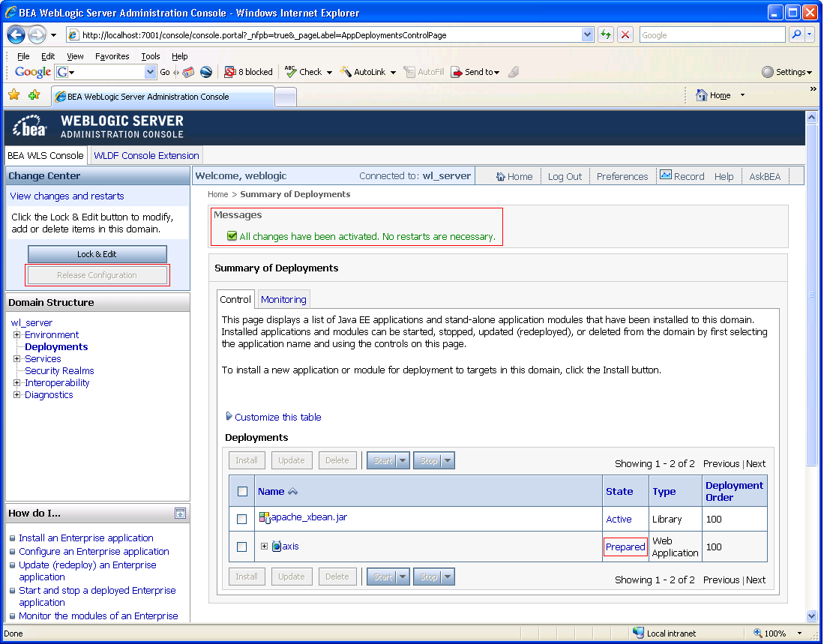This screenshot has height=644, width=824.
Task: Click the Google search box in IE
Action: [x=712, y=35]
